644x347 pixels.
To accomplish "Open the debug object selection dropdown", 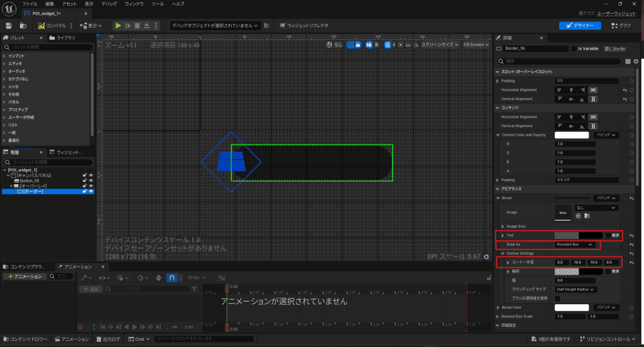I will click(214, 26).
